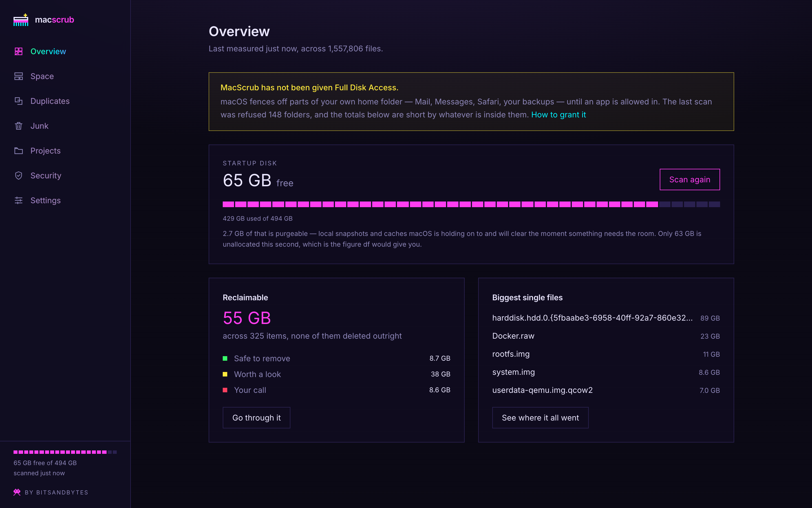Click the 11 GB size value

point(711,354)
